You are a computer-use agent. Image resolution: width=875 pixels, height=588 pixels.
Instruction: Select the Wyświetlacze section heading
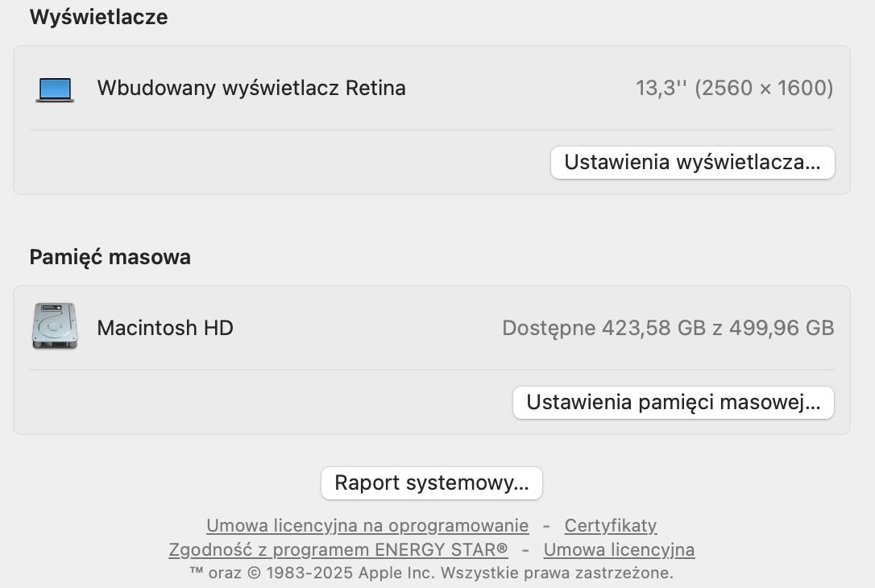(x=99, y=17)
